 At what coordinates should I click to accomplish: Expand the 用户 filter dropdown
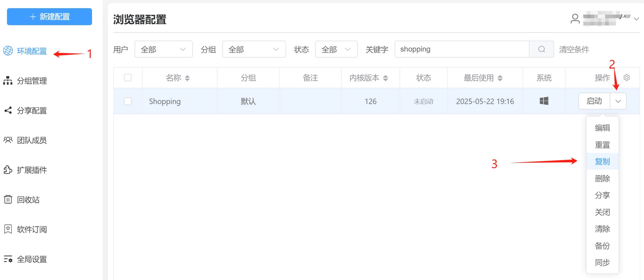pyautogui.click(x=163, y=49)
